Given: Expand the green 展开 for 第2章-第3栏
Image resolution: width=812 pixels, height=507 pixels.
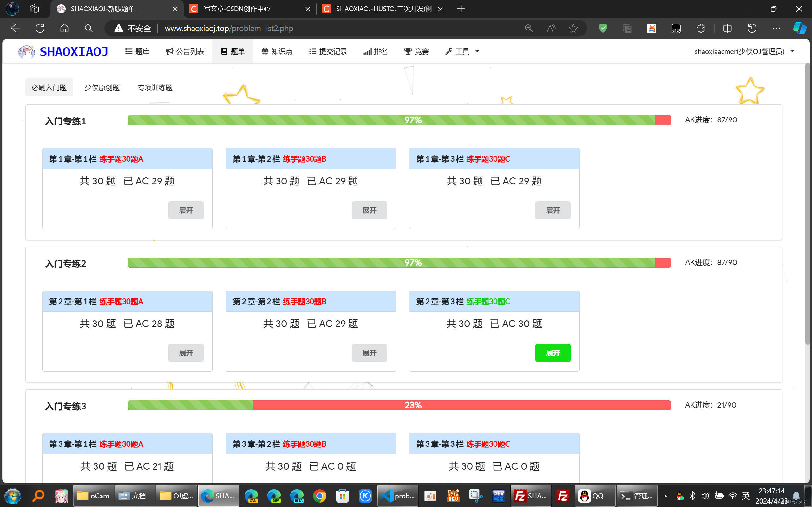Looking at the screenshot, I should [552, 353].
